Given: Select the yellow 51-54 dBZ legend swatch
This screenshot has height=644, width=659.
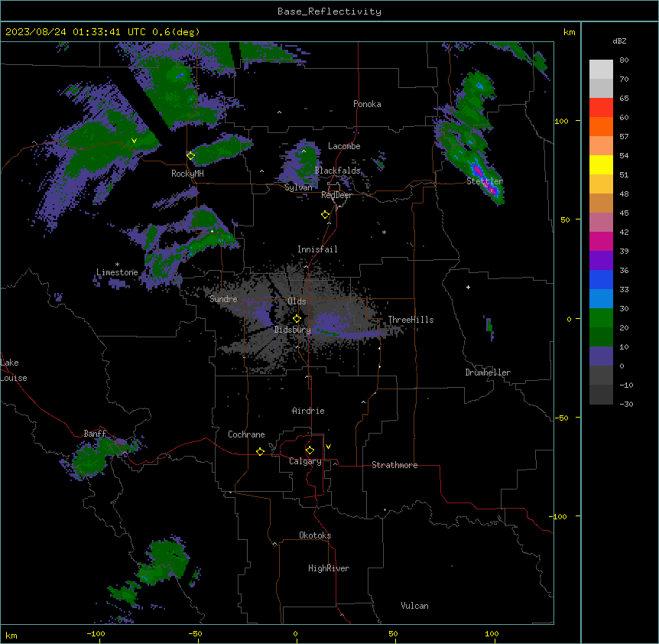Looking at the screenshot, I should (x=601, y=164).
